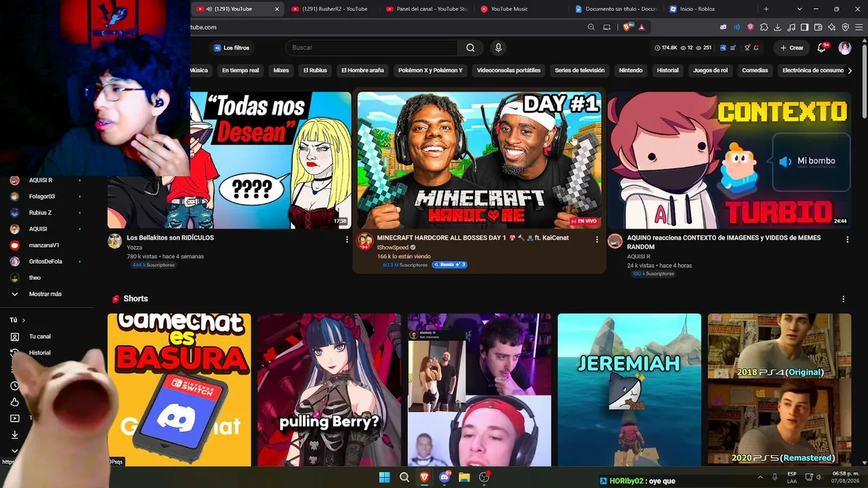Image resolution: width=868 pixels, height=488 pixels.
Task: Show hidden system tray icons
Action: click(x=760, y=477)
